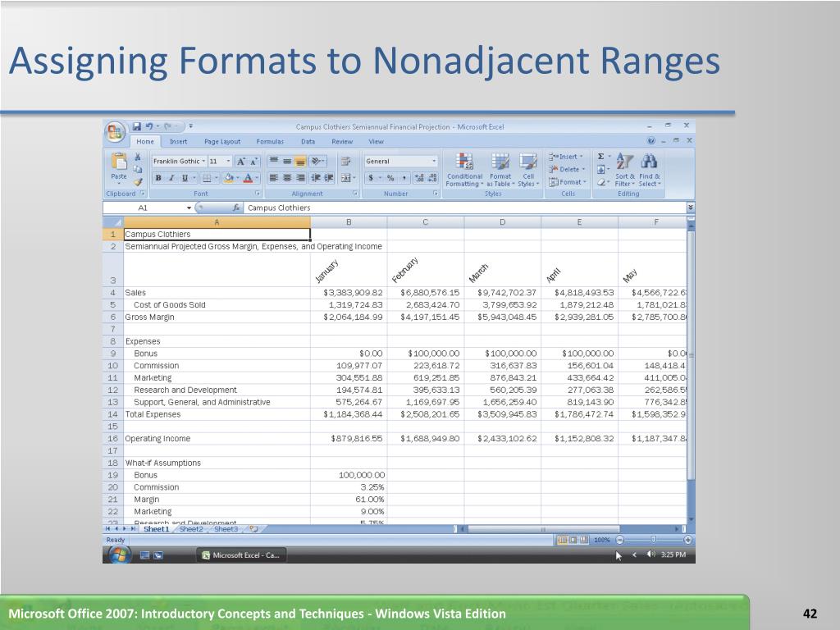Decrease indent in Alignment group

coord(316,178)
